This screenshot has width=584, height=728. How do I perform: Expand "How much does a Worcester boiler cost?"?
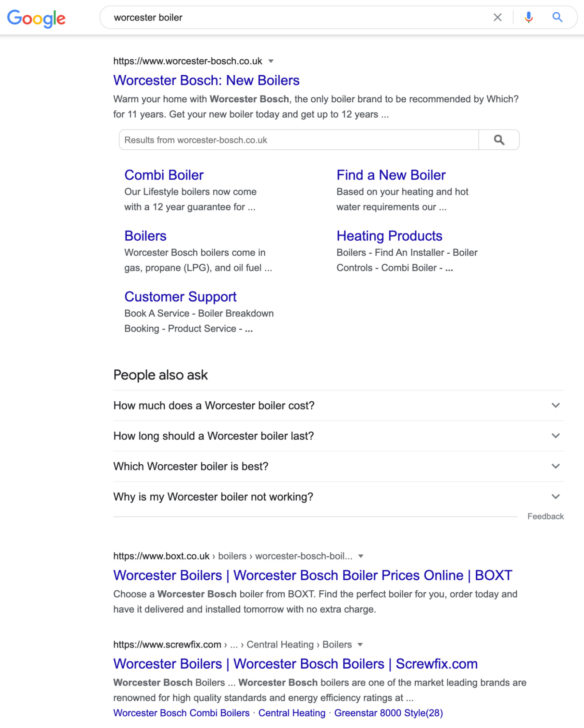[x=555, y=405]
